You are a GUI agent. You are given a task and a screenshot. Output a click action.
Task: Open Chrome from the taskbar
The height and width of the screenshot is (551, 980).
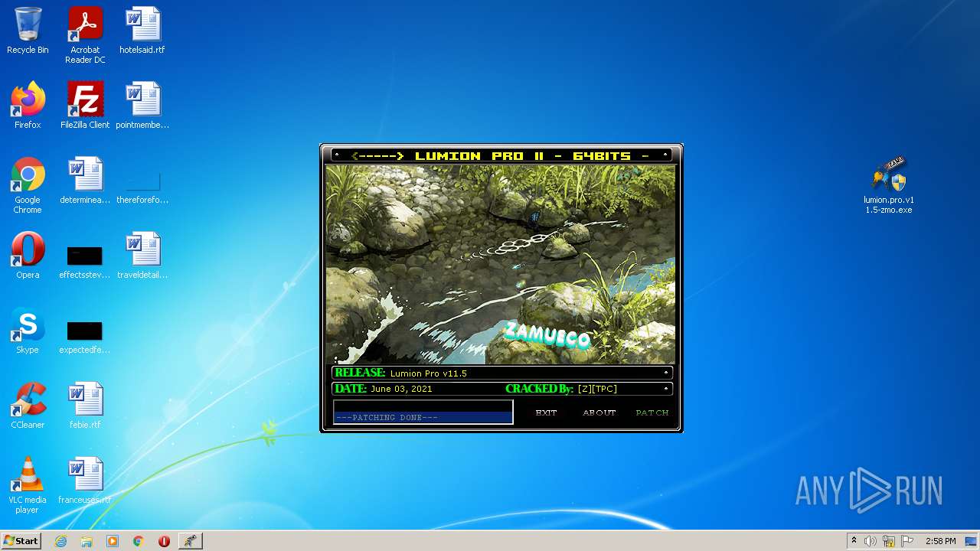click(x=139, y=541)
